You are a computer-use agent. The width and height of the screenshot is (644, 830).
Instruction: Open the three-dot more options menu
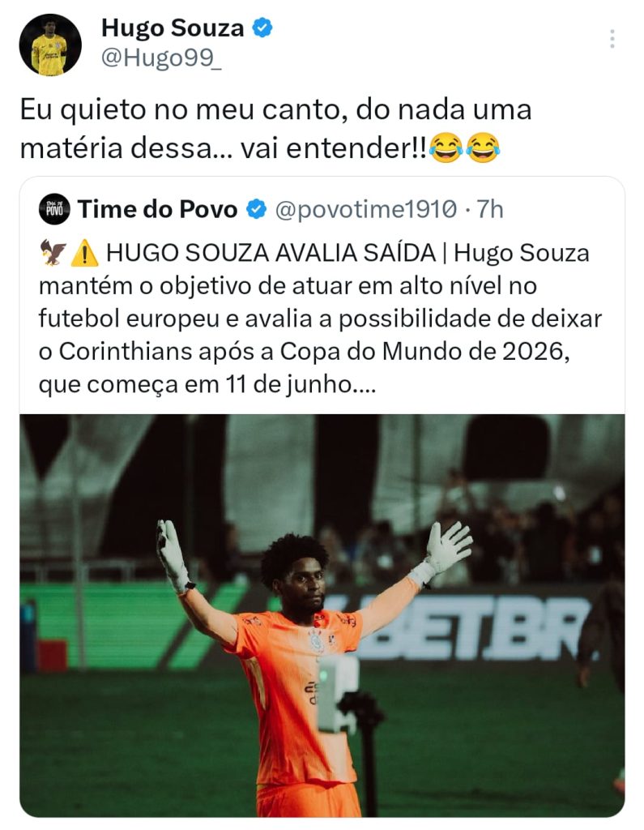[x=612, y=39]
